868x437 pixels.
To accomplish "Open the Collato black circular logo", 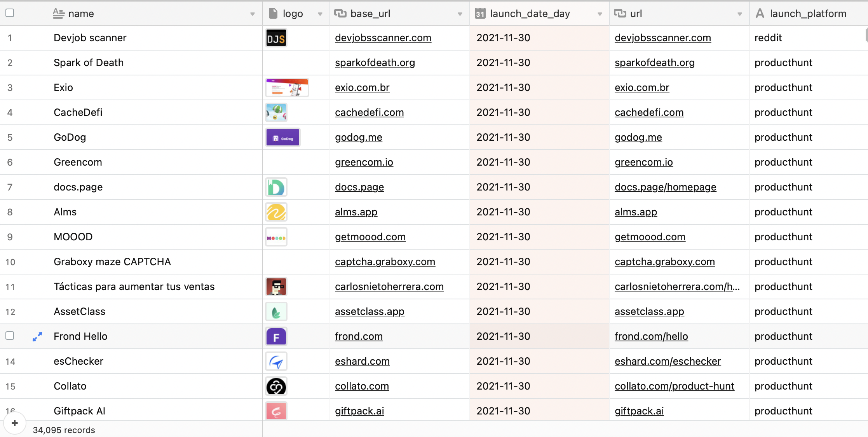I will coord(276,386).
